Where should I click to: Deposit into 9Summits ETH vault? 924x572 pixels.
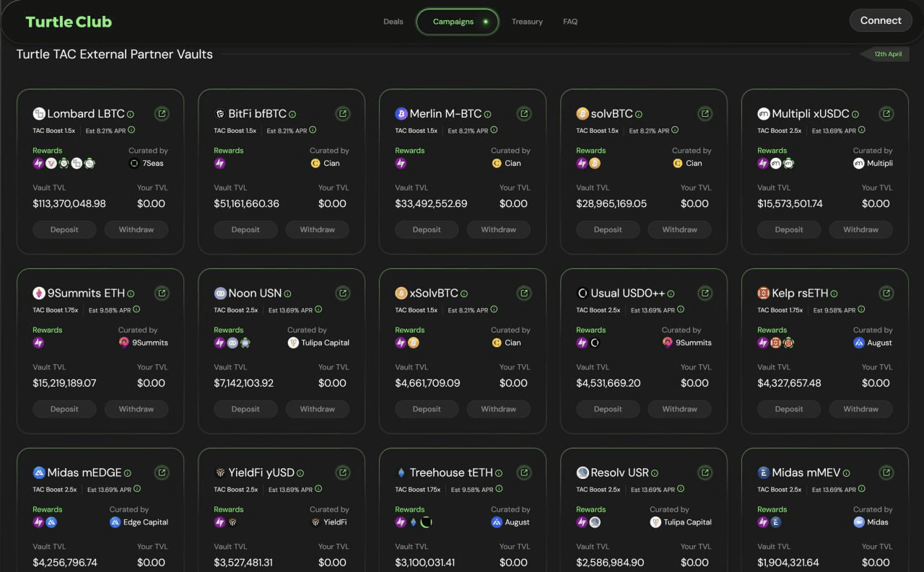[x=64, y=409]
